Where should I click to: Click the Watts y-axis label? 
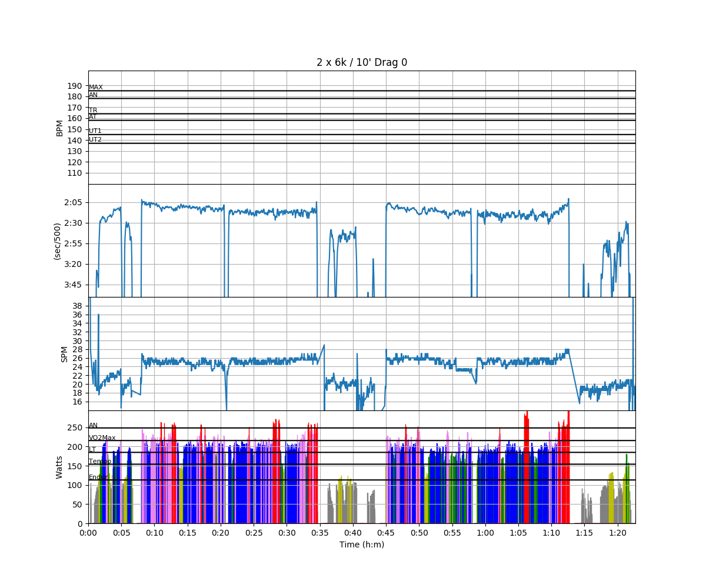coord(59,467)
